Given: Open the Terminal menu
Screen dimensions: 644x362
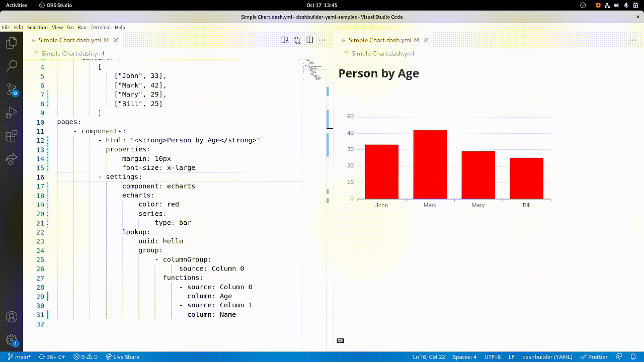Looking at the screenshot, I should pyautogui.click(x=101, y=27).
